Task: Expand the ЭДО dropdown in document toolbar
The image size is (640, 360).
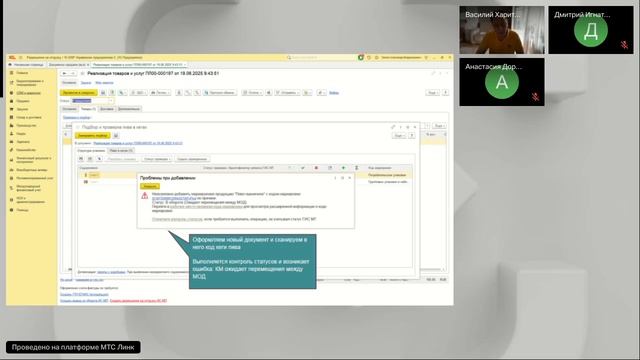Action: pyautogui.click(x=139, y=93)
